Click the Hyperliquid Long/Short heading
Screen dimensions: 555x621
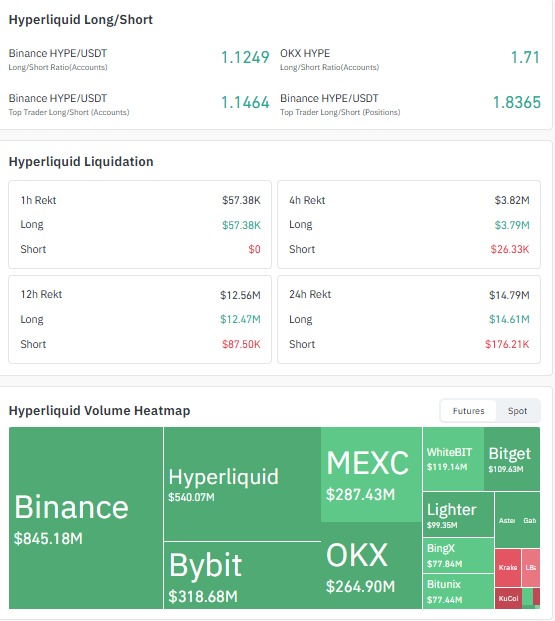(x=81, y=20)
